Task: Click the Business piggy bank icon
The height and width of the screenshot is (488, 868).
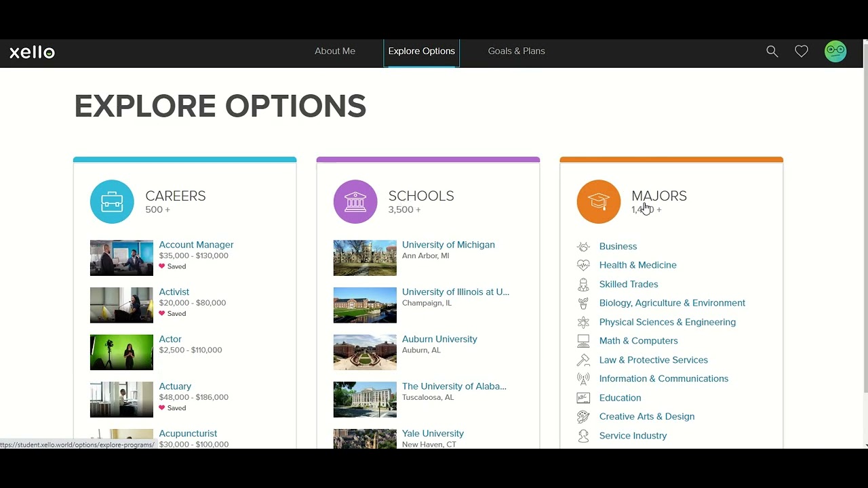Action: 583,246
